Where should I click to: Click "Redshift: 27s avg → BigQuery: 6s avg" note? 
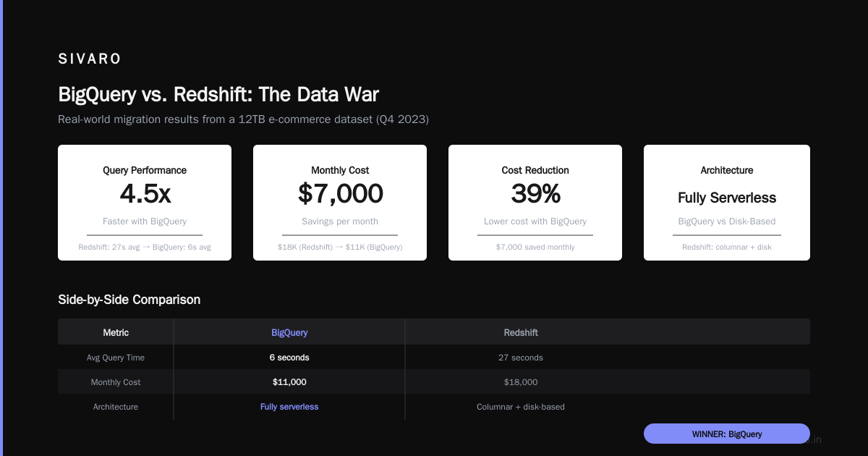pyautogui.click(x=145, y=247)
